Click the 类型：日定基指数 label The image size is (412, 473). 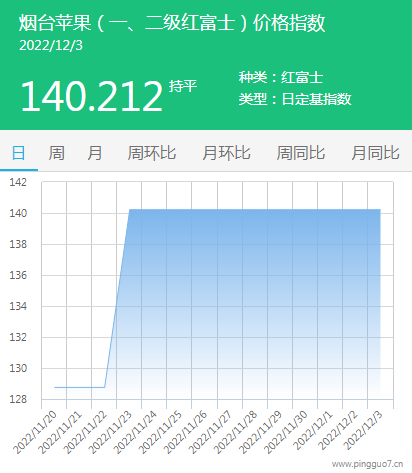coord(295,99)
